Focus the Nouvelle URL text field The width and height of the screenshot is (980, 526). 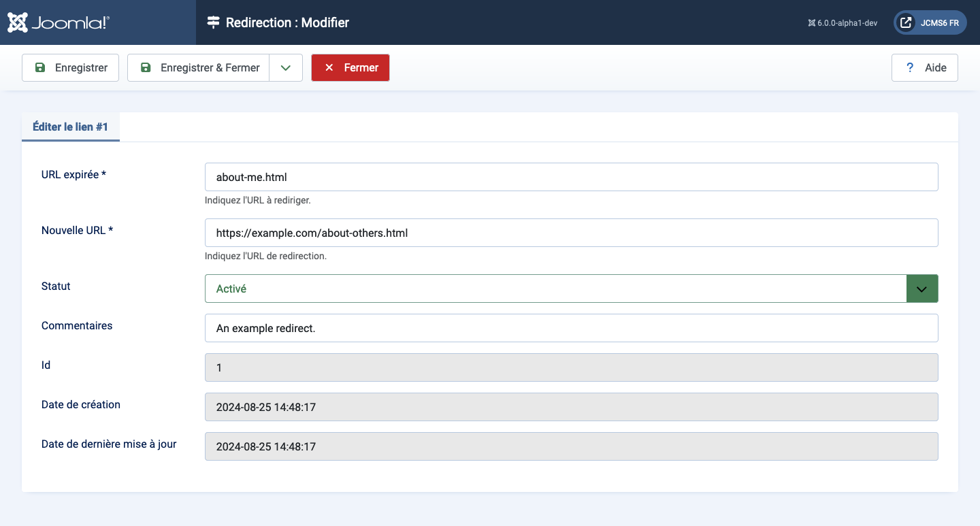click(572, 233)
